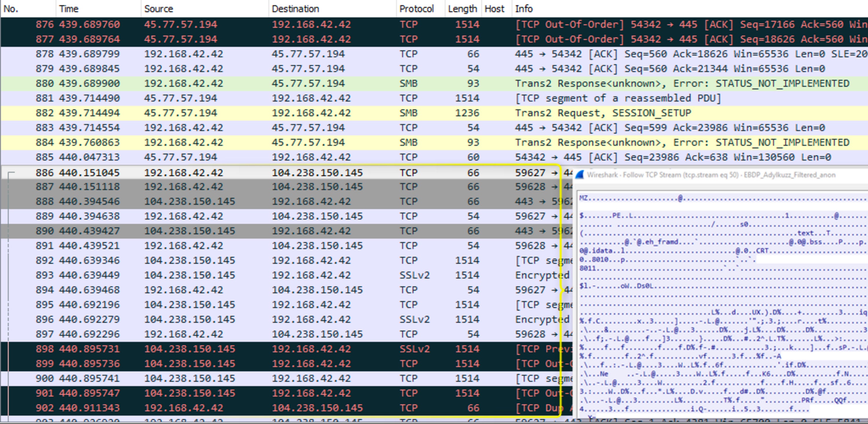Image resolution: width=868 pixels, height=424 pixels.
Task: Select packet 893 SSLv2 Encrypted row
Action: 286,276
